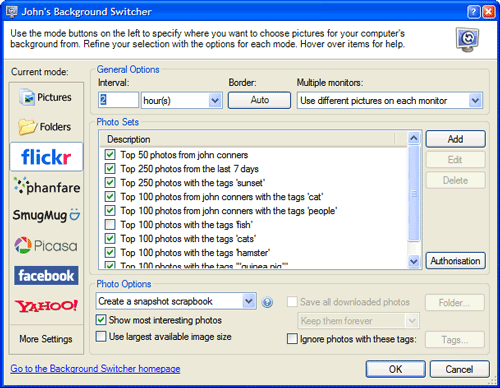Uncheck 'Top 250 photos with the tags sunset'
The image size is (500, 388).
[x=110, y=183]
